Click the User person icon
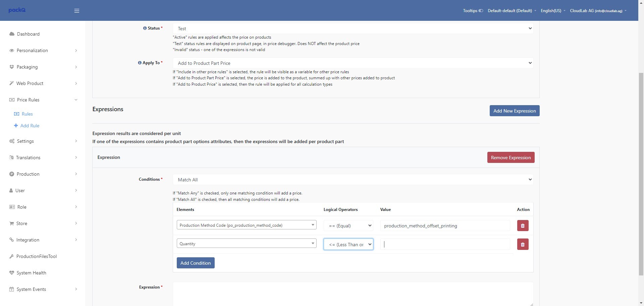This screenshot has height=306, width=644. tap(11, 190)
